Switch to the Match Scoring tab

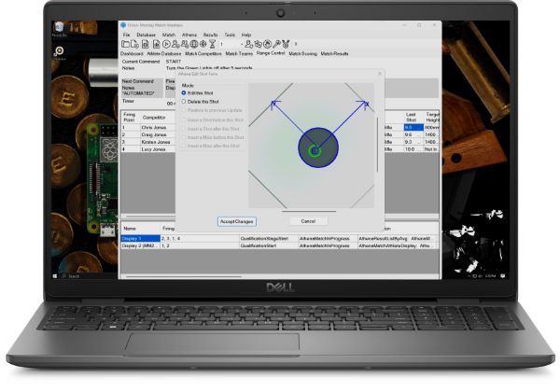(x=302, y=53)
